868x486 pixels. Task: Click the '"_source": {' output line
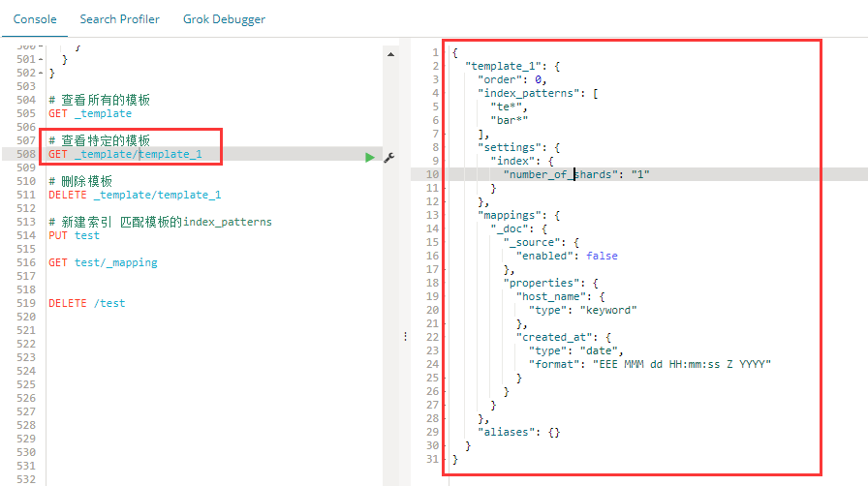(541, 242)
